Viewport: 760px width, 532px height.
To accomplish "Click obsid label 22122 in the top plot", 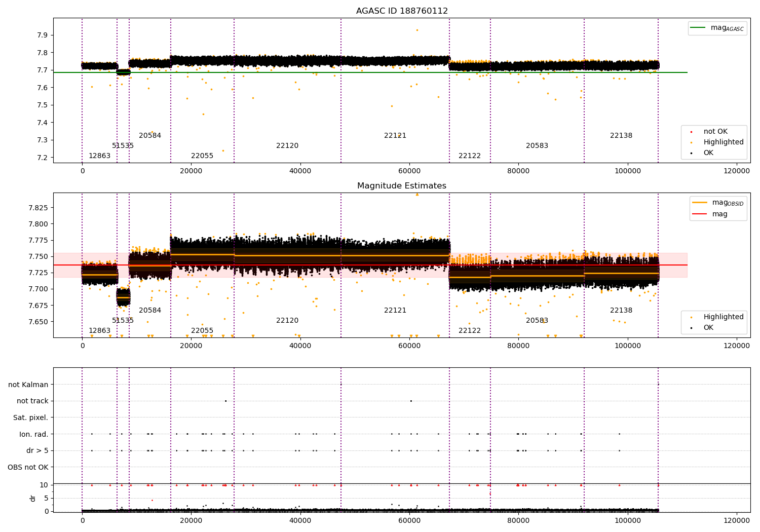I will pos(470,156).
